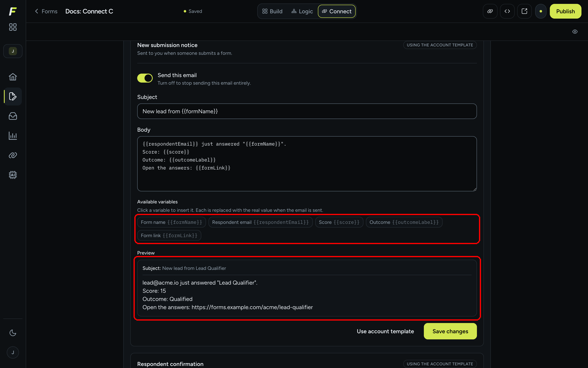Edit the Subject input field
Screen dimensions: 588x368
(x=307, y=111)
